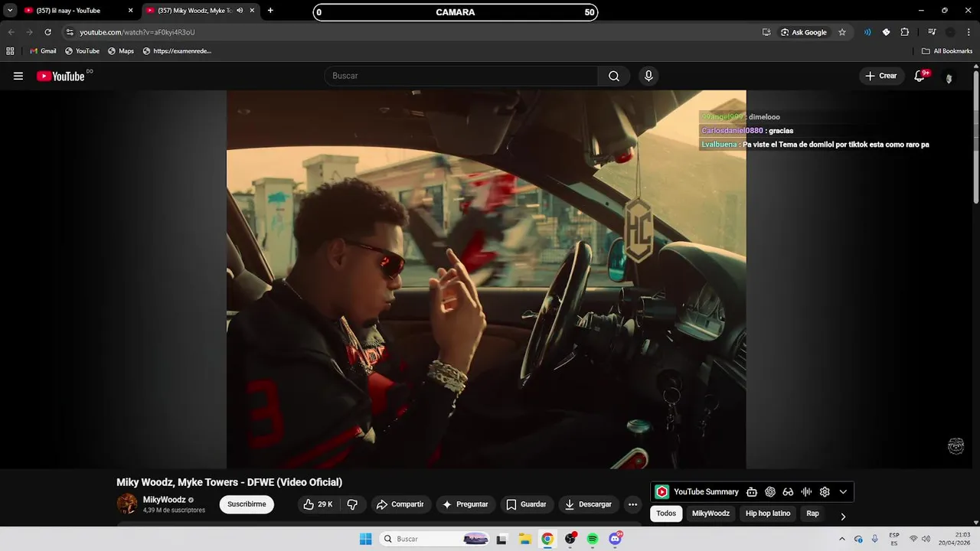
Task: Open the Chrome three-dot menu
Action: coord(969,32)
